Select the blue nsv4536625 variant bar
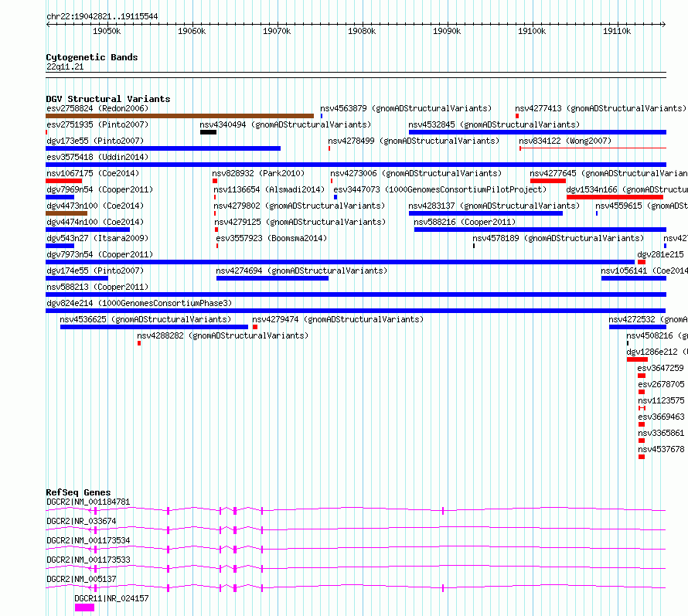Screen dimensions: 688x616 pos(154,327)
